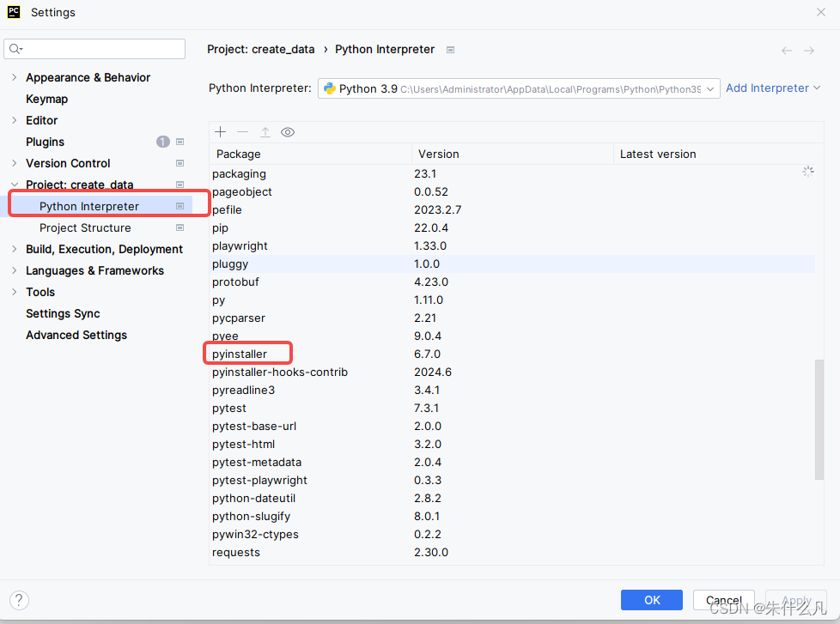Expand the Appearance & Behavior section

point(15,77)
